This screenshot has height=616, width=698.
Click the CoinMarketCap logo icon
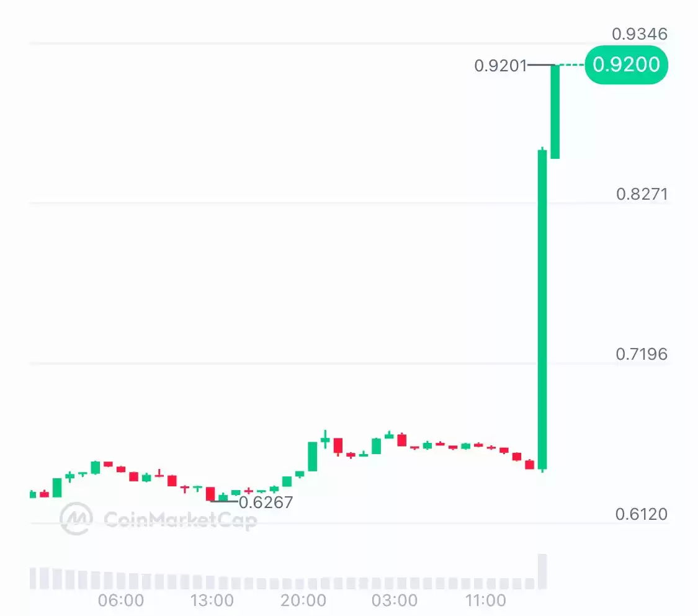click(x=76, y=519)
